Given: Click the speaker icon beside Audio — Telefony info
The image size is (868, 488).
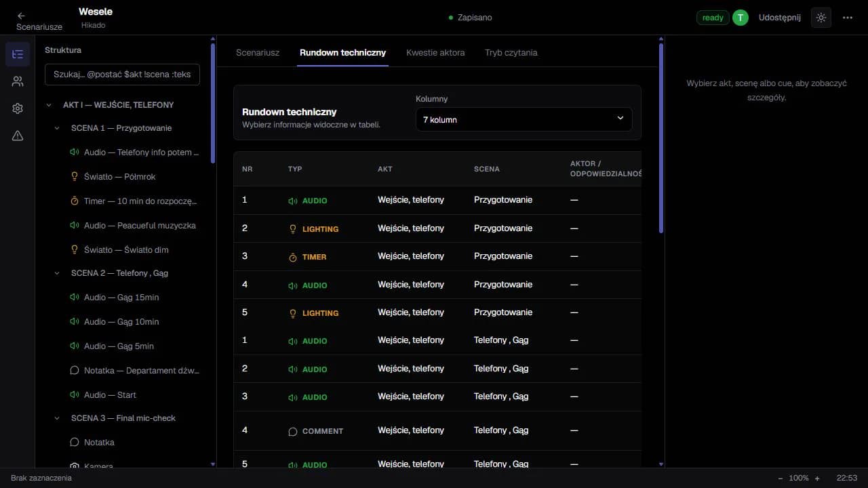Looking at the screenshot, I should [75, 152].
